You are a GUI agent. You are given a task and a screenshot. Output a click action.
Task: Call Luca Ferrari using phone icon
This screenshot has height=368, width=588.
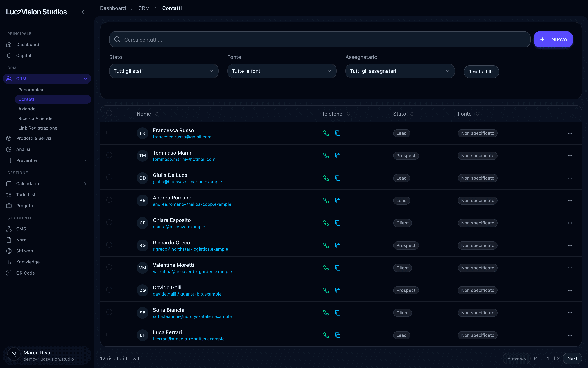326,335
